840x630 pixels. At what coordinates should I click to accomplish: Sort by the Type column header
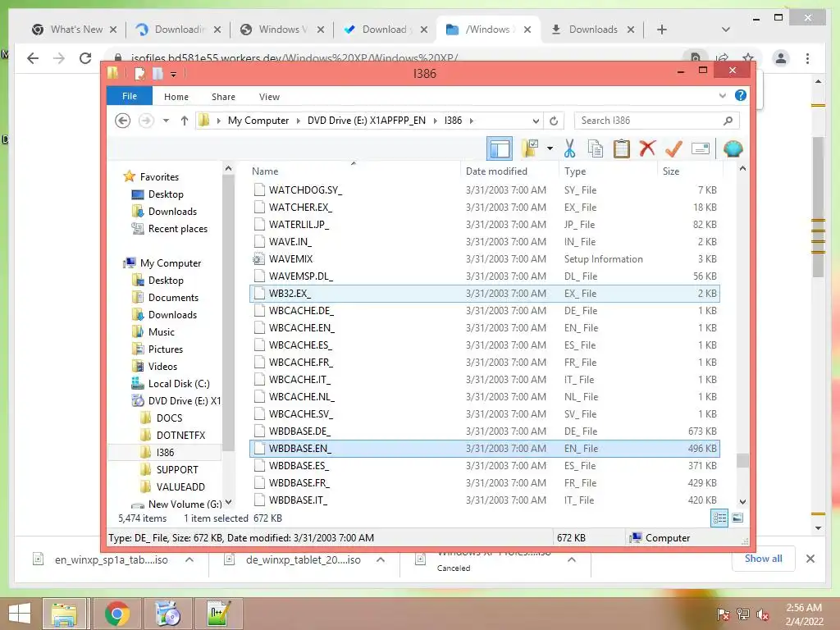608,171
